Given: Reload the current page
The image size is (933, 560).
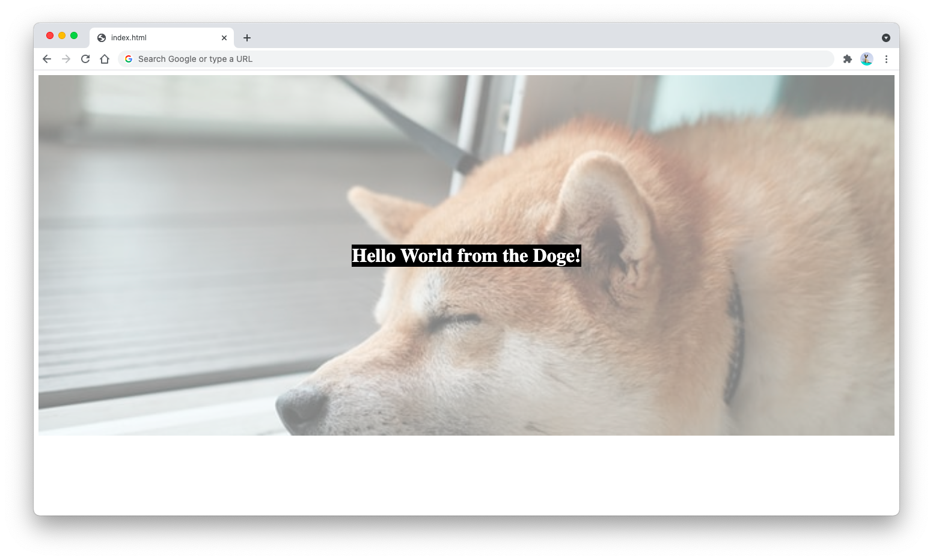Looking at the screenshot, I should coord(85,59).
